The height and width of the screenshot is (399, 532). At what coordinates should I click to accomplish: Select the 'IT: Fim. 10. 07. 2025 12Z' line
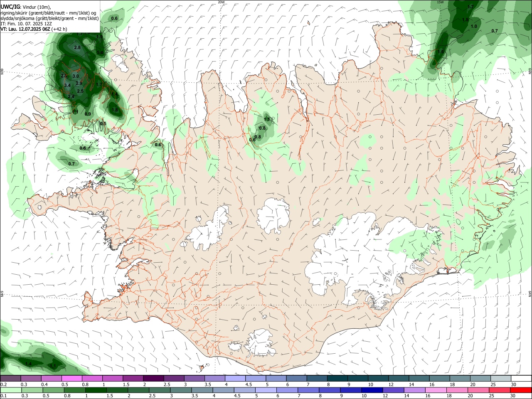[26, 24]
